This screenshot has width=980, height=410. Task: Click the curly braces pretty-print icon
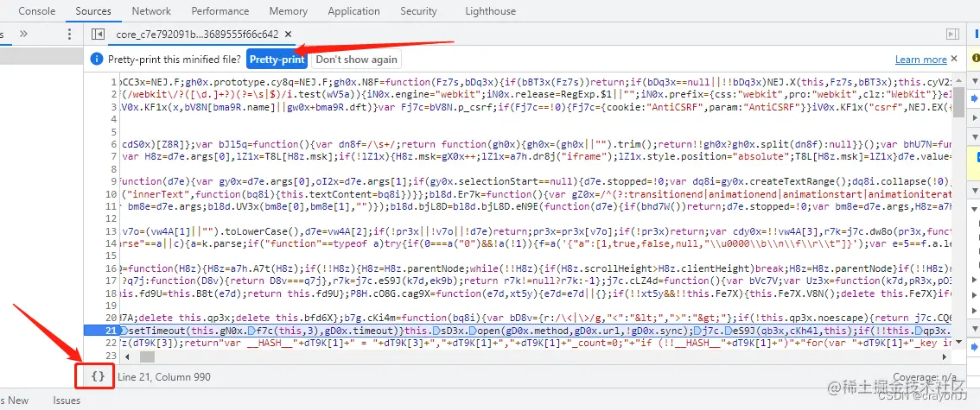(99, 376)
